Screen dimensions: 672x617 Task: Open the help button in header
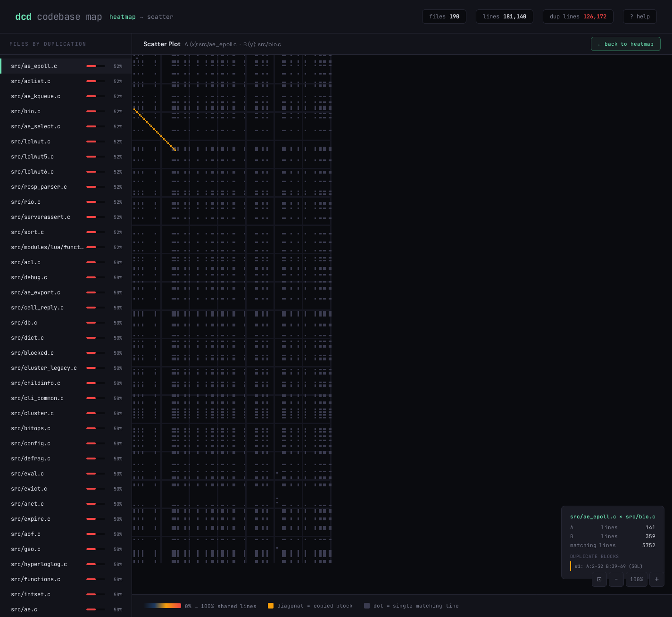tap(640, 17)
